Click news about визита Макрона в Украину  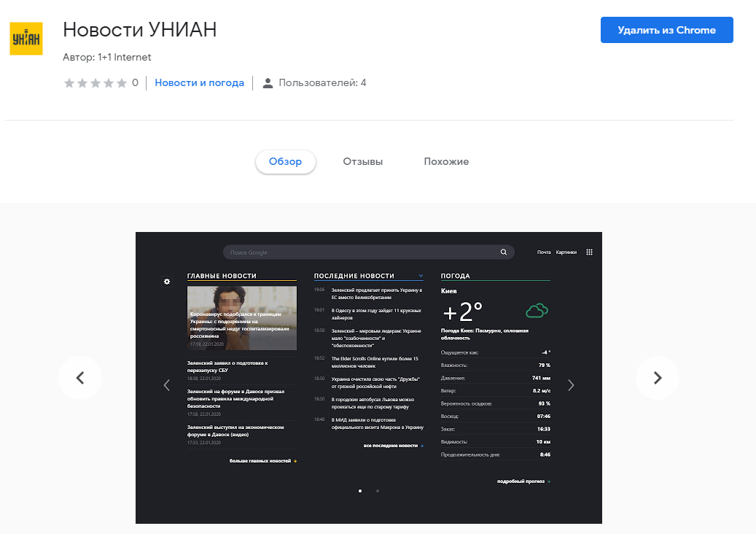(x=378, y=424)
